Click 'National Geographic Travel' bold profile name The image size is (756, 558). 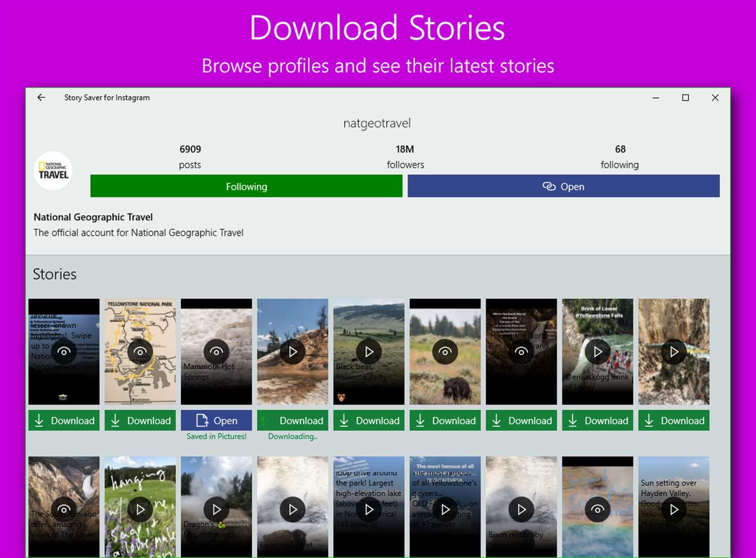coord(93,217)
